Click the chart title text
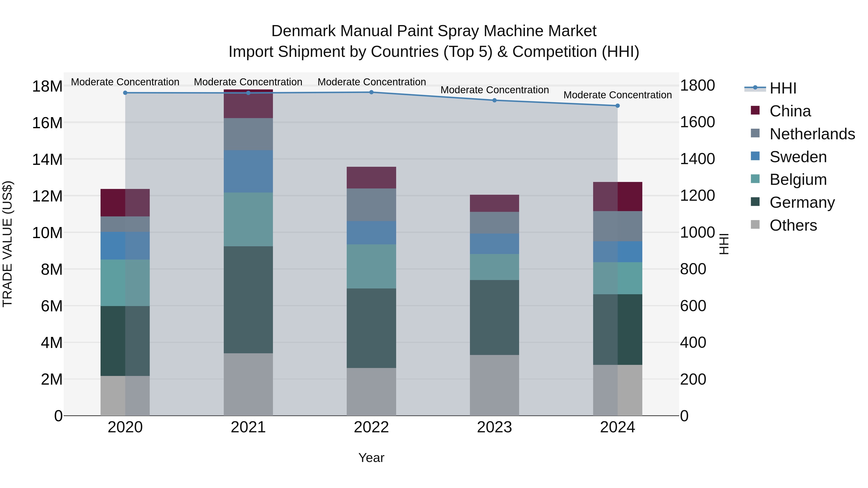 [x=434, y=41]
